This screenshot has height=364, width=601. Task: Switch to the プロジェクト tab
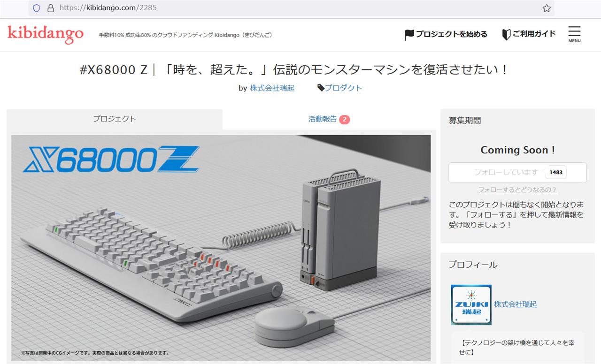115,119
